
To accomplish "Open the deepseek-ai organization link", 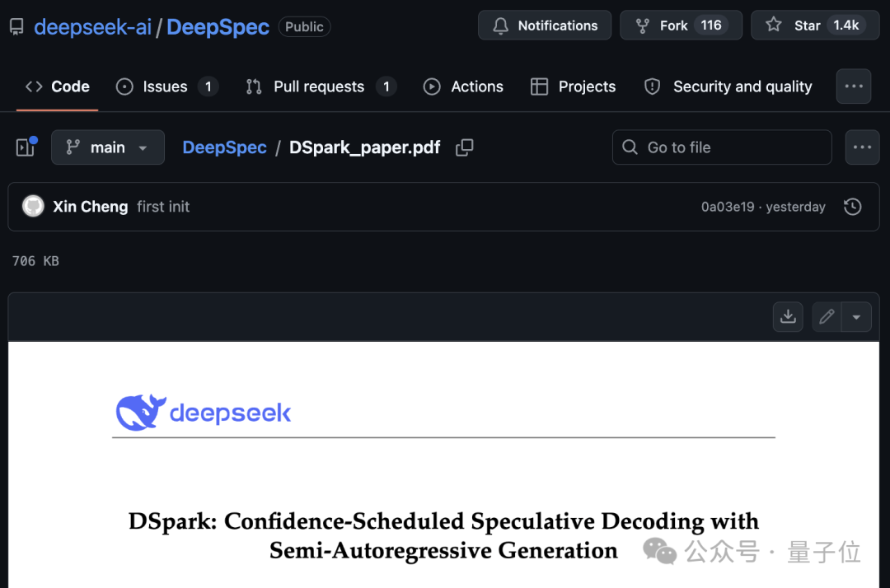I will pos(92,26).
